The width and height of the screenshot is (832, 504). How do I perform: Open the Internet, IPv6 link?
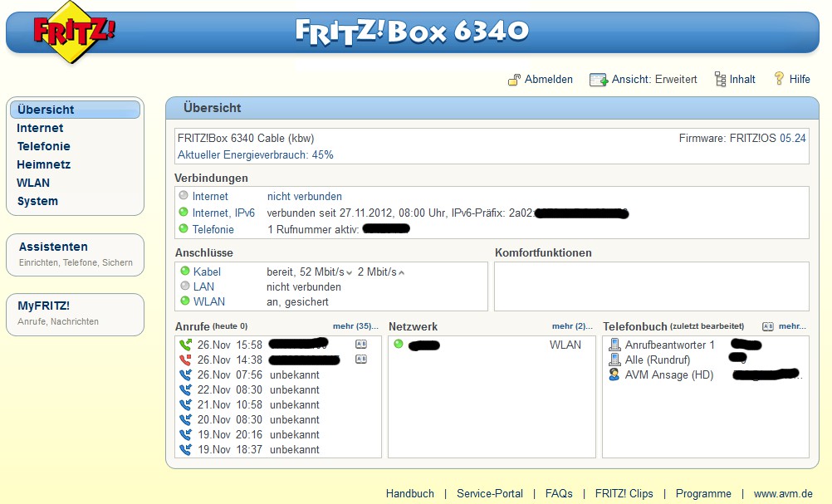coord(223,213)
